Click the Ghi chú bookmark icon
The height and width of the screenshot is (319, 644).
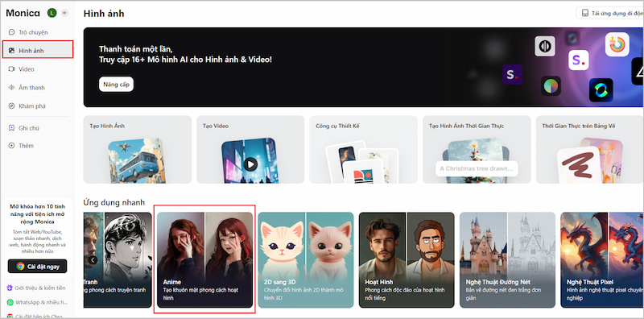tap(11, 128)
